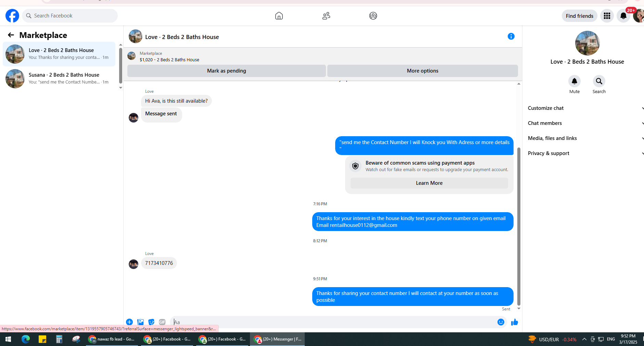The height and width of the screenshot is (346, 644).
Task: Open the Groups icon in top navigation
Action: tap(373, 16)
